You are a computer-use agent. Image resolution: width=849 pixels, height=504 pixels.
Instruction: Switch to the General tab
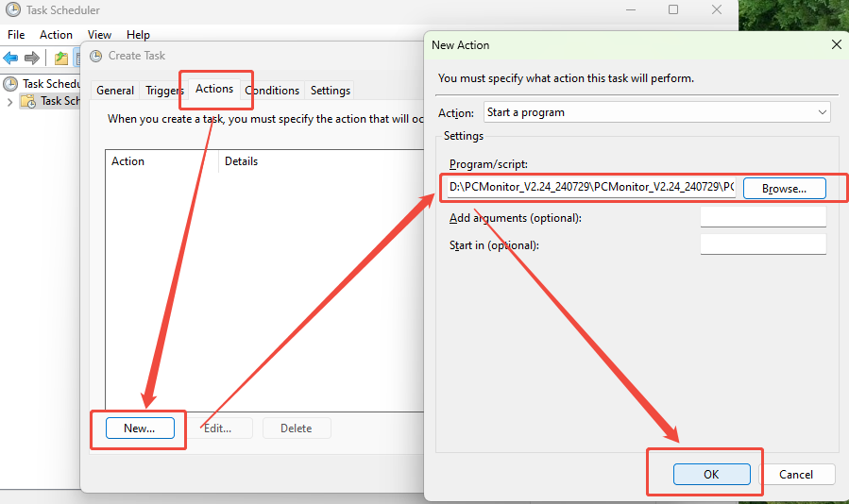coord(115,91)
